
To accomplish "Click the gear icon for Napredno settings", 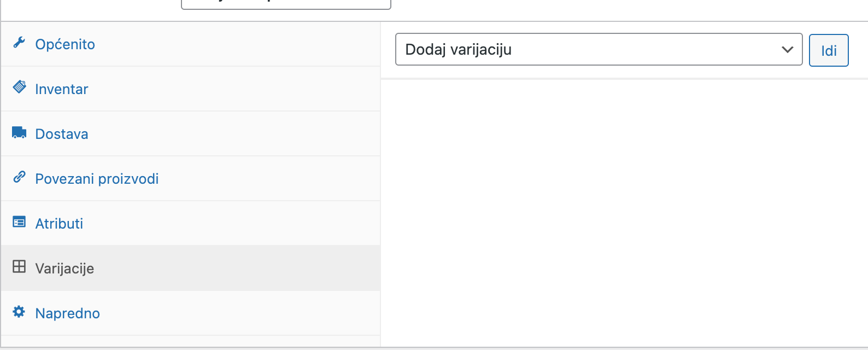I will [20, 312].
